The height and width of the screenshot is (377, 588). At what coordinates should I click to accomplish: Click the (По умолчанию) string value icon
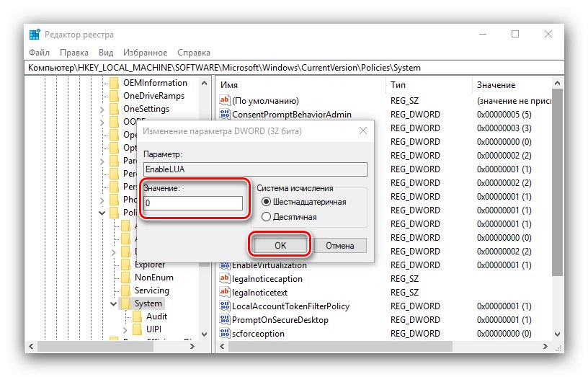225,100
